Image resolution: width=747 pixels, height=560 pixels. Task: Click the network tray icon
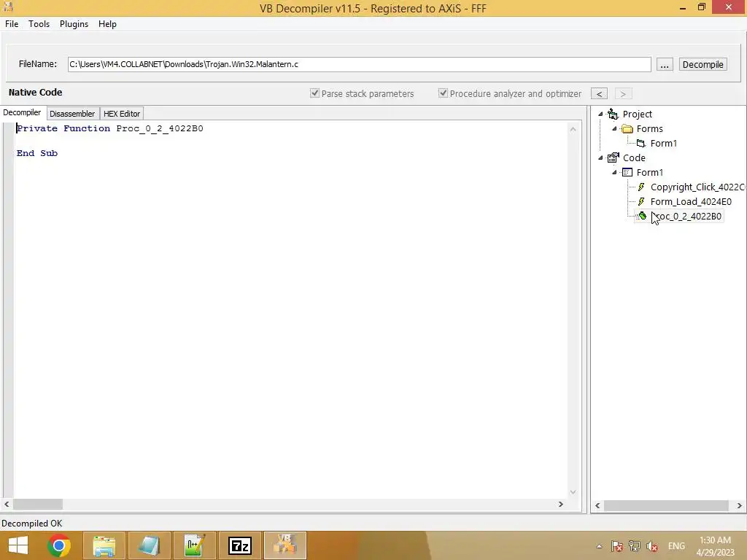[635, 546]
